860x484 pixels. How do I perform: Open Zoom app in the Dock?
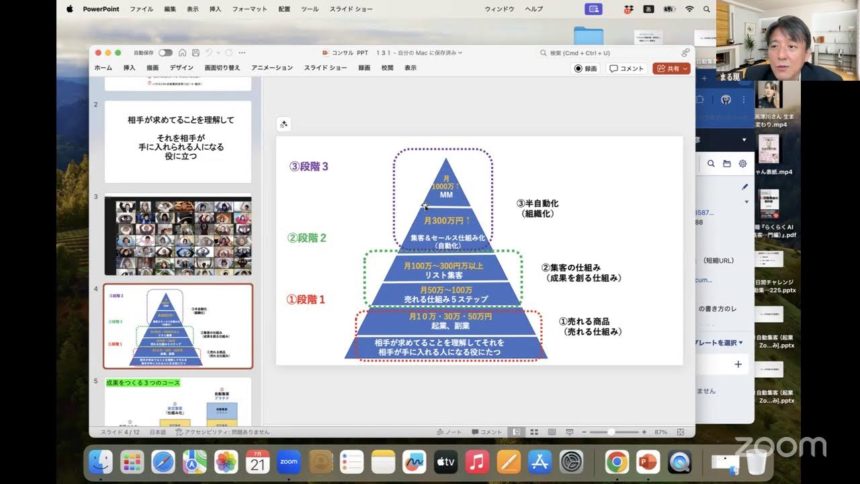point(289,462)
